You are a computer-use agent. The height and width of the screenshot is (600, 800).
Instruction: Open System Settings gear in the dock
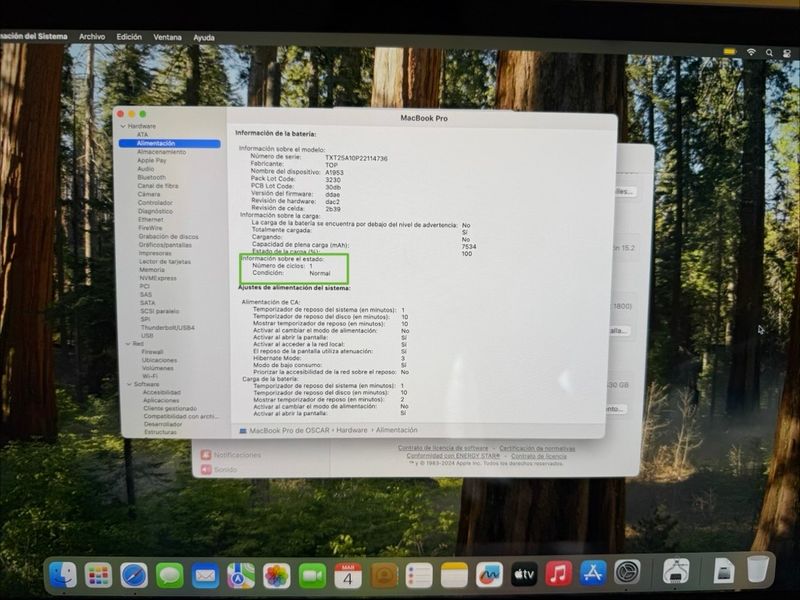[627, 572]
